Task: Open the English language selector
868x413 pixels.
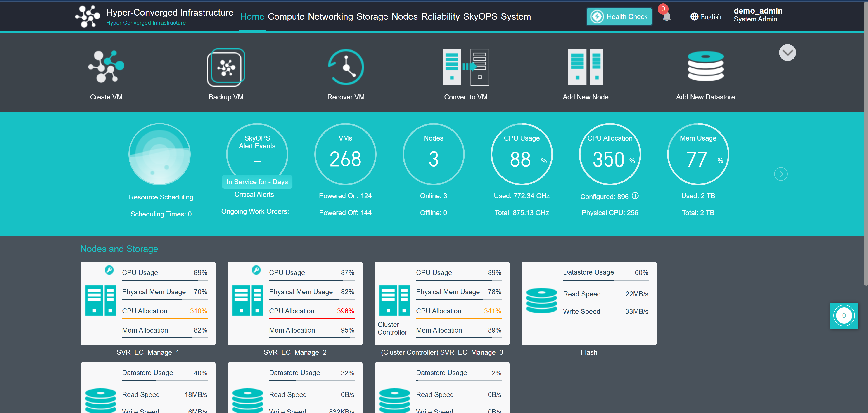Action: click(x=706, y=16)
